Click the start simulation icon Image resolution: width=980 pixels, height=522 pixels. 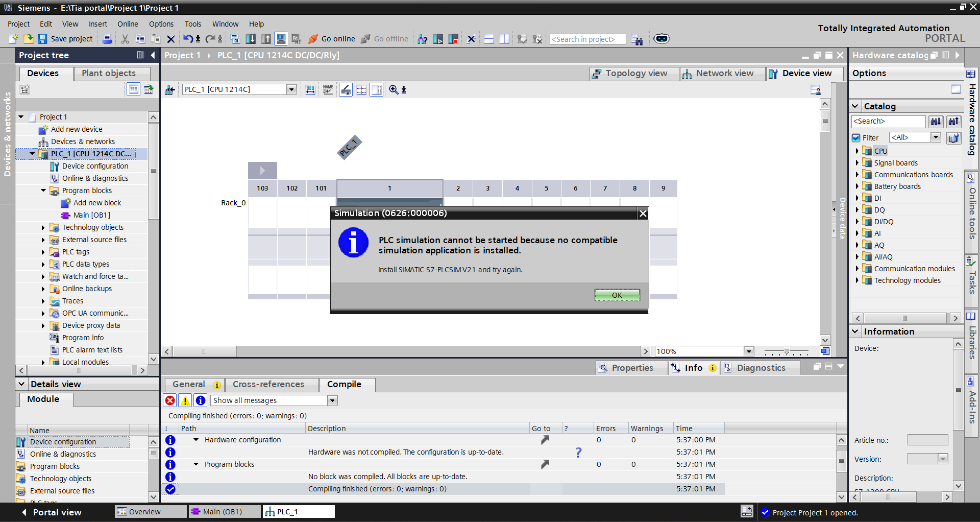pos(281,39)
